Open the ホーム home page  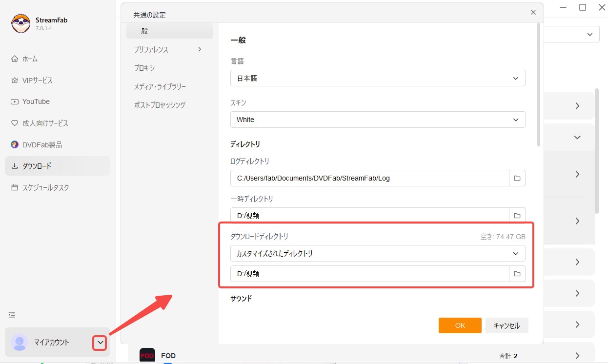tap(30, 59)
